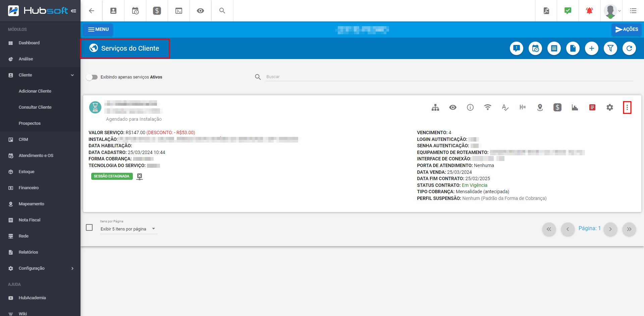Click the hourglass status icon on service card
This screenshot has width=644, height=316.
pos(95,107)
